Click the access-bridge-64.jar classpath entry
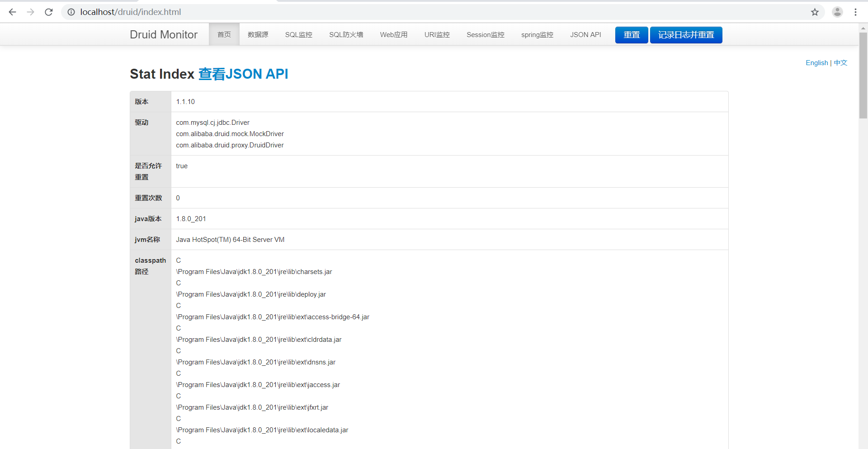Screen dimensions: 868x449 pos(273,317)
